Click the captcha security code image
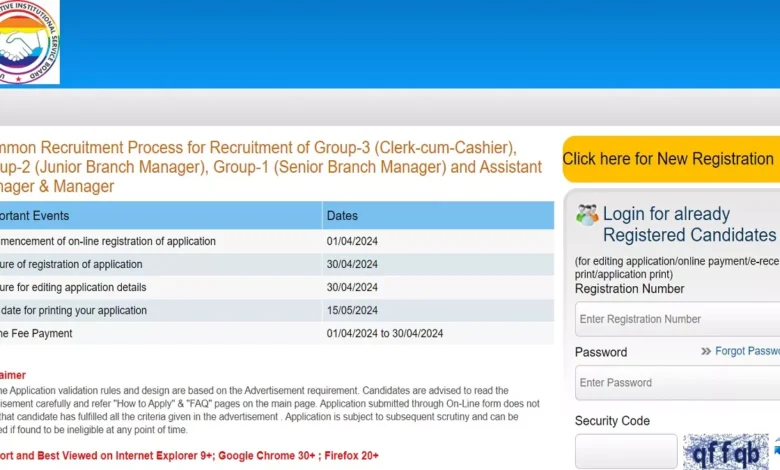 click(729, 452)
